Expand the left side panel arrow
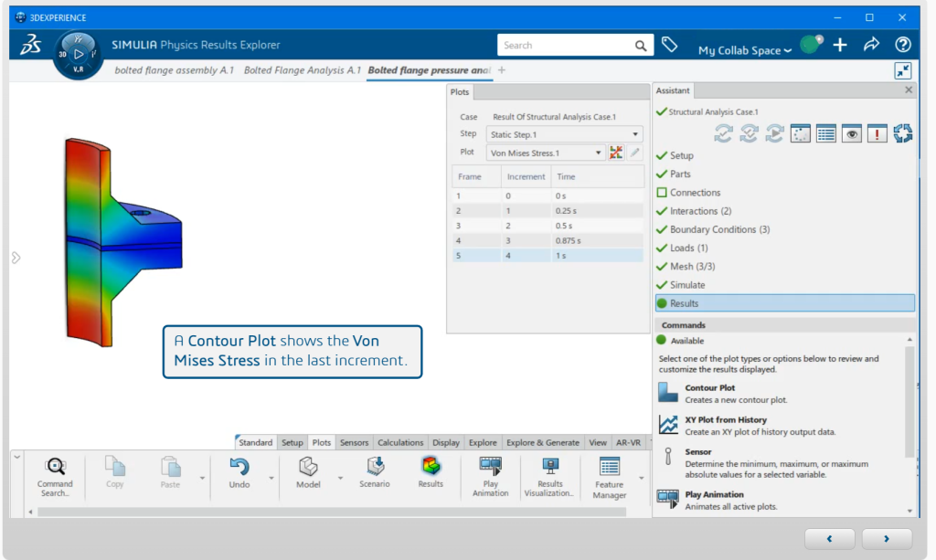 click(x=16, y=258)
